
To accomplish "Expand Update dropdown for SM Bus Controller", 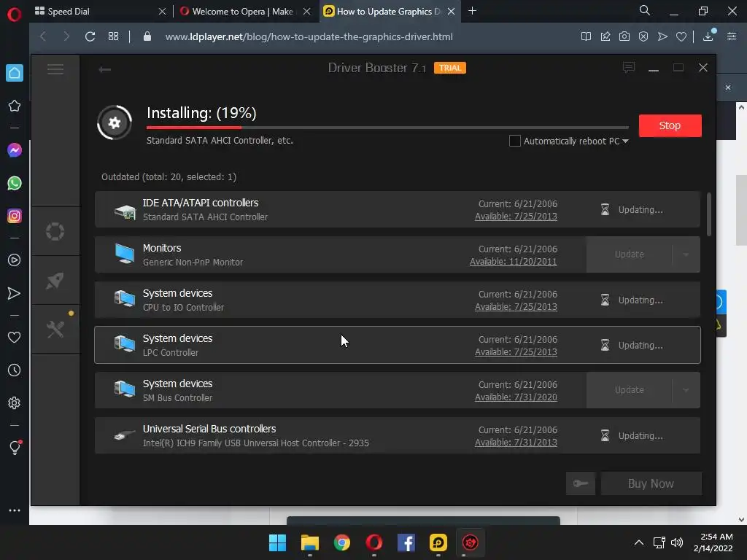I will click(686, 390).
